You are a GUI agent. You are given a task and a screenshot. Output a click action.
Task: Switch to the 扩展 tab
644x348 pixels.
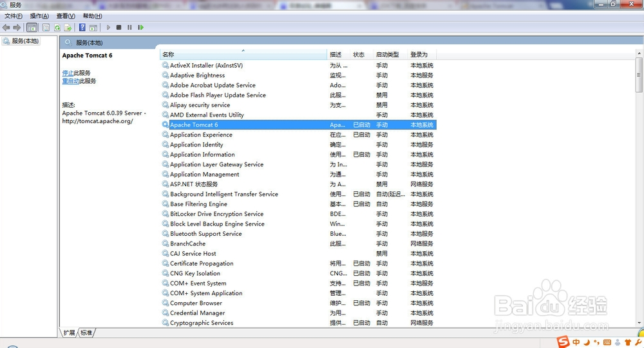[x=69, y=333]
